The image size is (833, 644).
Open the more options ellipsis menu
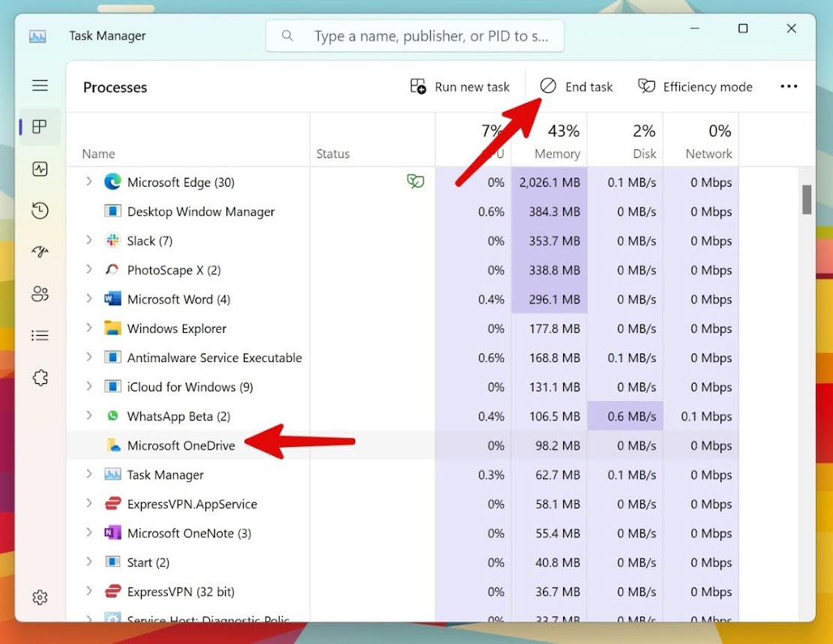(789, 86)
